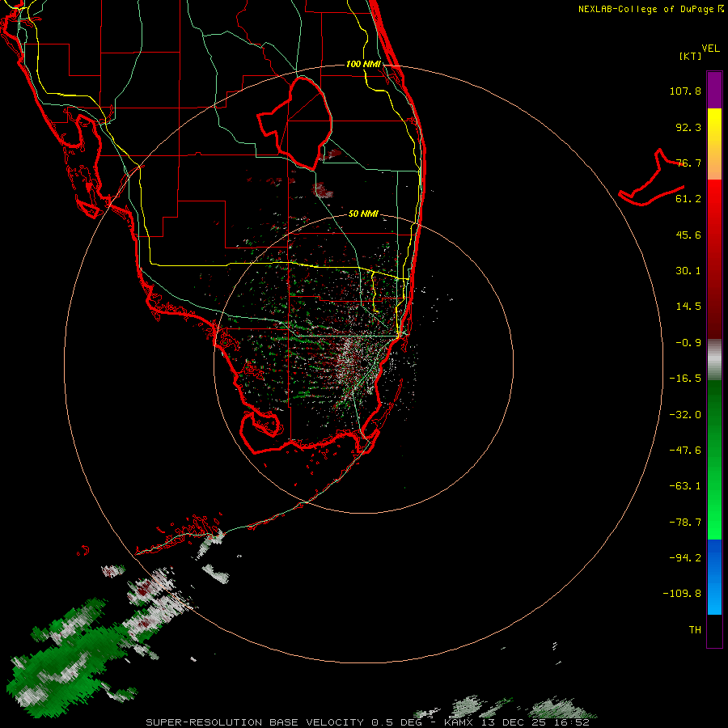
Task: Click the -32.0 value on the velocity scale
Action: pyautogui.click(x=685, y=415)
